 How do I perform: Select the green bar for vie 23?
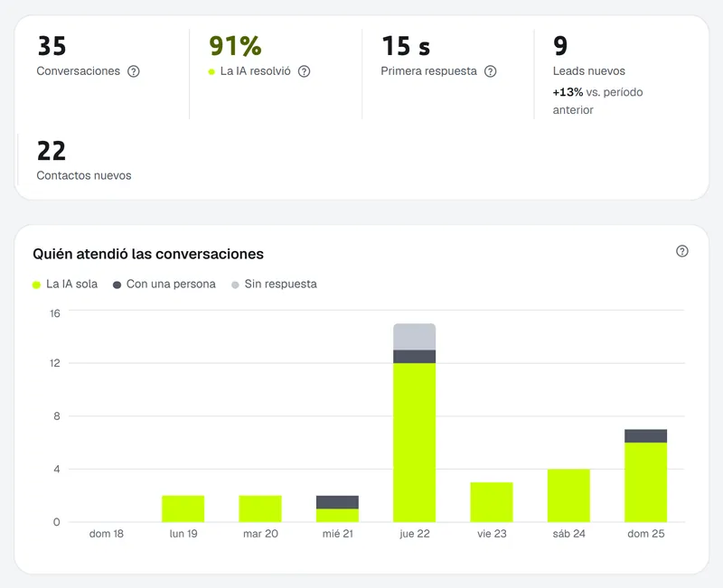[492, 502]
